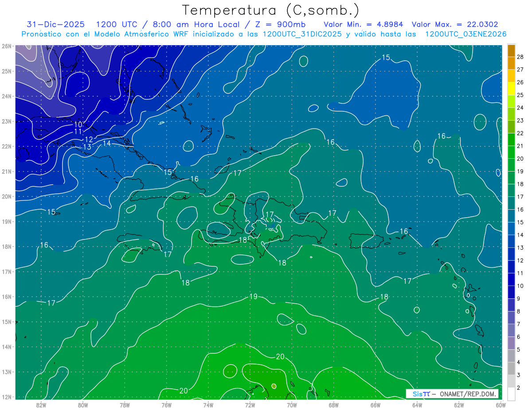Image resolution: width=532 pixels, height=411 pixels.
Task: Click the 19 contour label on the map
Action: click(253, 296)
